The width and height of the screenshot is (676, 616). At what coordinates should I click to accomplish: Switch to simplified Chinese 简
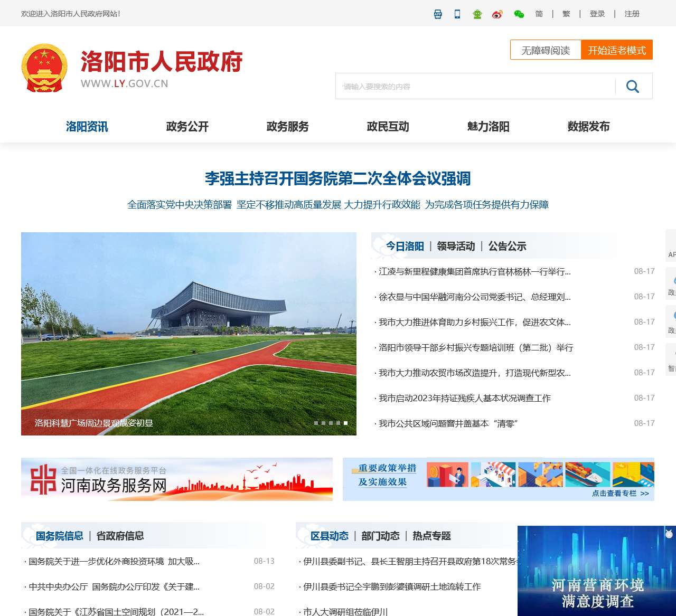pos(539,14)
